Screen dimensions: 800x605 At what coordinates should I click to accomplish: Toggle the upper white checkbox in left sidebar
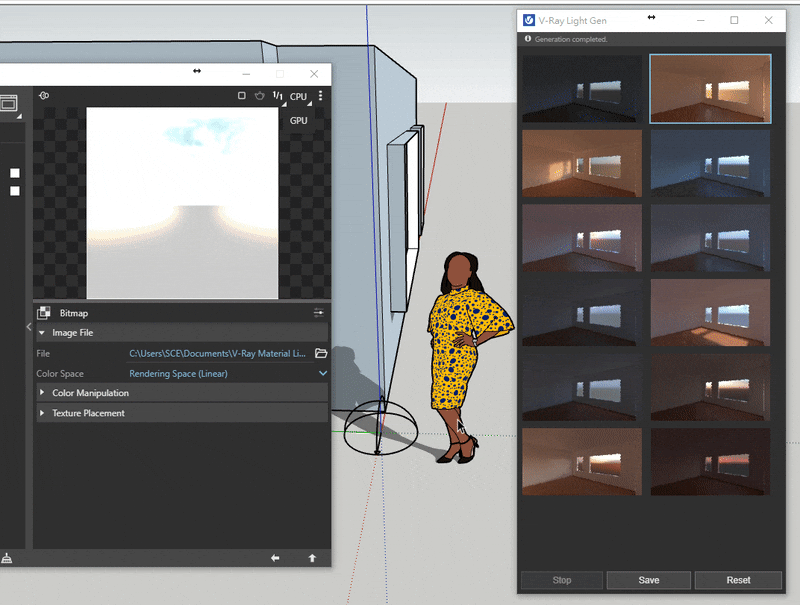tap(14, 172)
